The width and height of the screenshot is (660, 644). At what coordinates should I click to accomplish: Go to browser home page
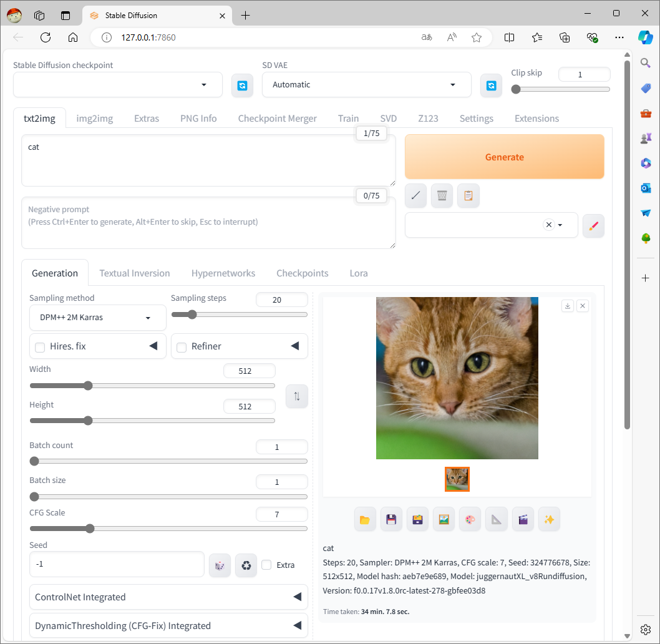coord(73,37)
